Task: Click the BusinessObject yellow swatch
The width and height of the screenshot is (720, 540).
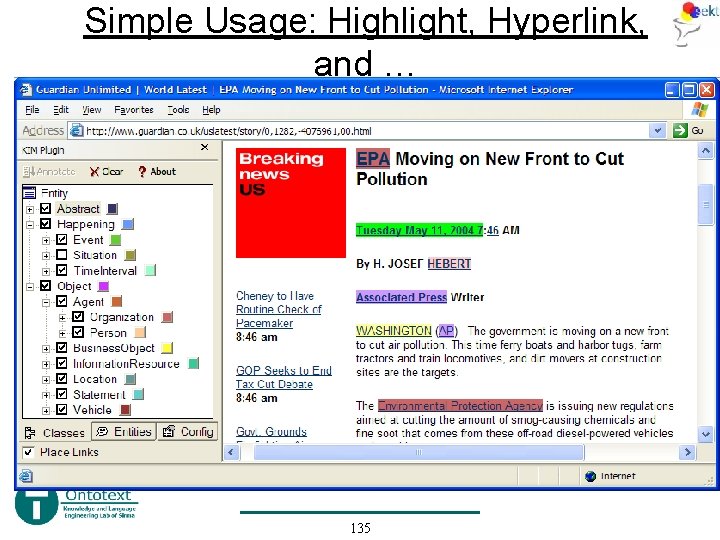Action: [167, 348]
